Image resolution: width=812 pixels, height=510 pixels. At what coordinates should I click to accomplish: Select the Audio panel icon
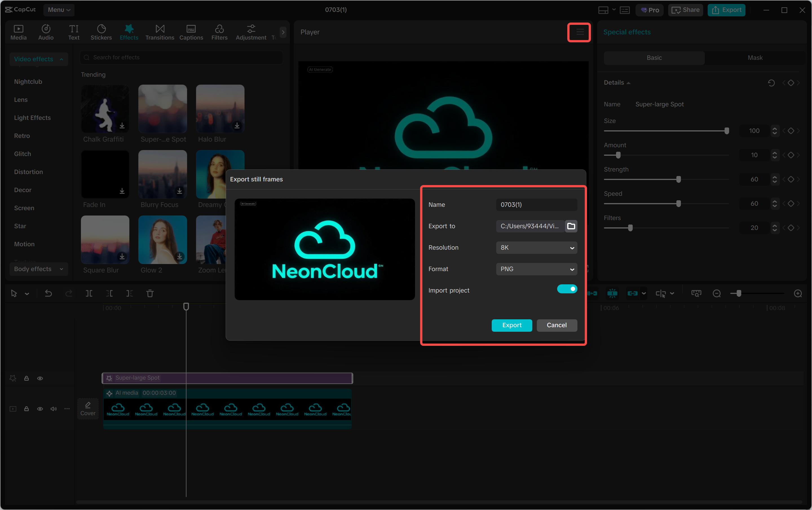coord(46,32)
